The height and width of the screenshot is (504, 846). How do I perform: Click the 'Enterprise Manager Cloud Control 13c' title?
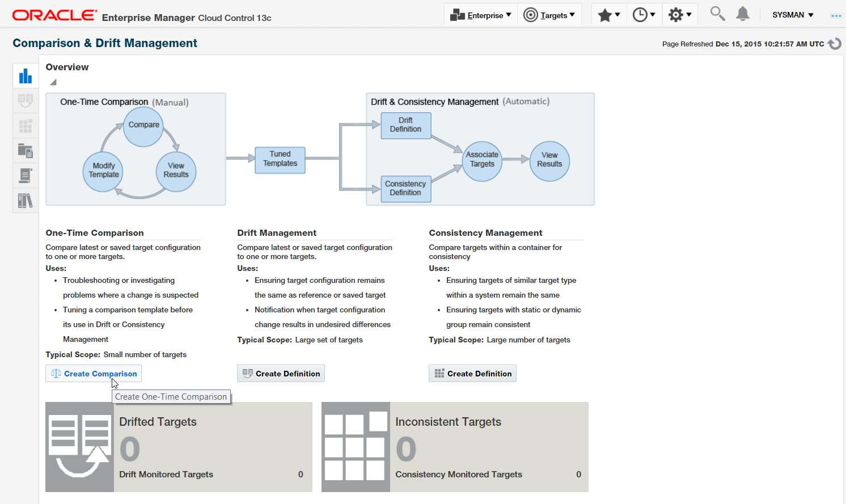click(187, 18)
